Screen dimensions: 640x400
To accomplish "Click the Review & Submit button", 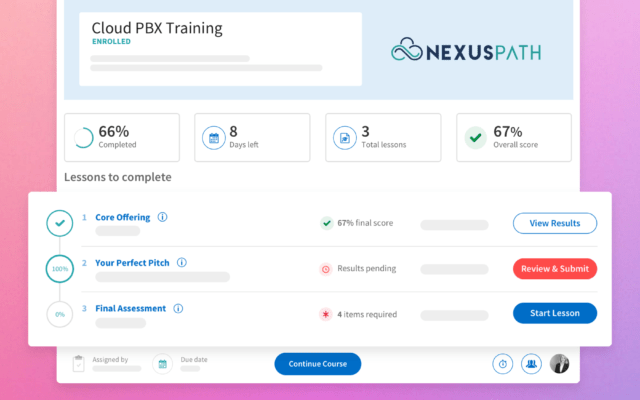I will [555, 269].
